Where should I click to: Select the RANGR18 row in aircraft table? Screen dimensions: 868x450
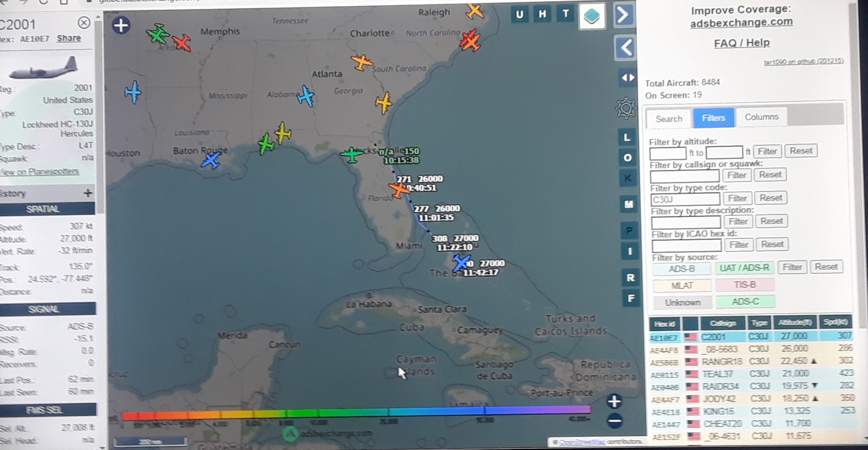click(x=752, y=362)
